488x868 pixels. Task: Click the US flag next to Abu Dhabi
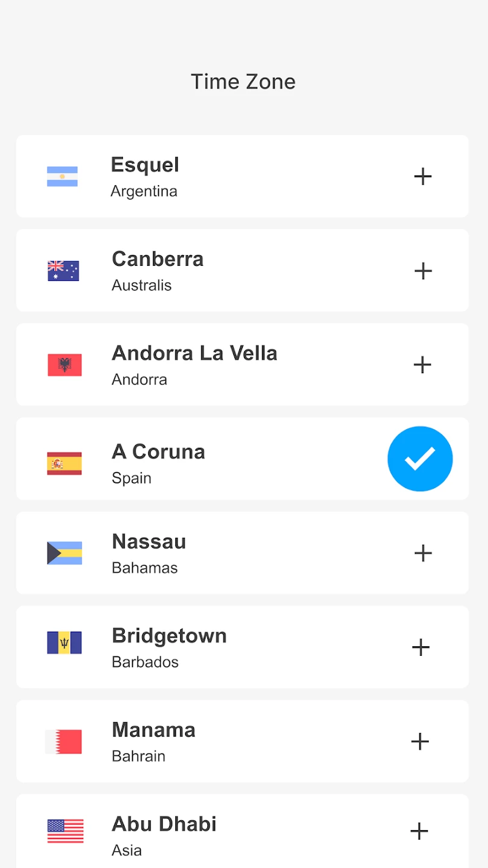point(66,831)
